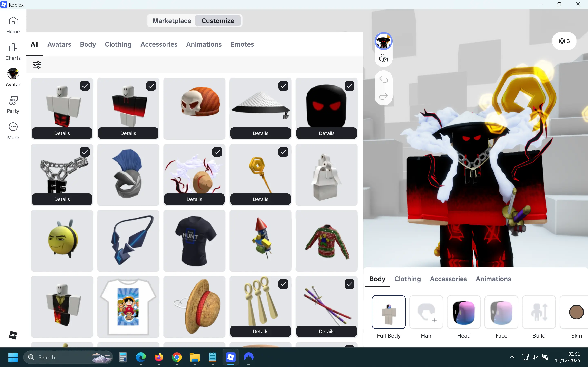
Task: Open Details for crossed swords item
Action: 326,331
